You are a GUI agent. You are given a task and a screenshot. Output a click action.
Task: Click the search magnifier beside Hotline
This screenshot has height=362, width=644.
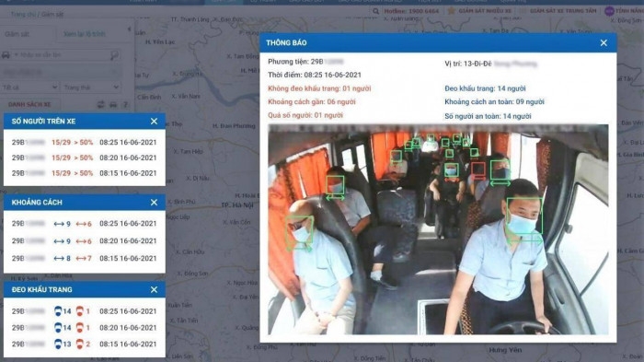pos(375,12)
